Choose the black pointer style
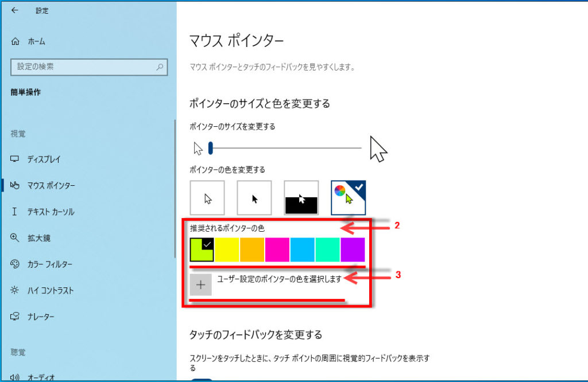This screenshot has height=382, width=588. point(254,198)
